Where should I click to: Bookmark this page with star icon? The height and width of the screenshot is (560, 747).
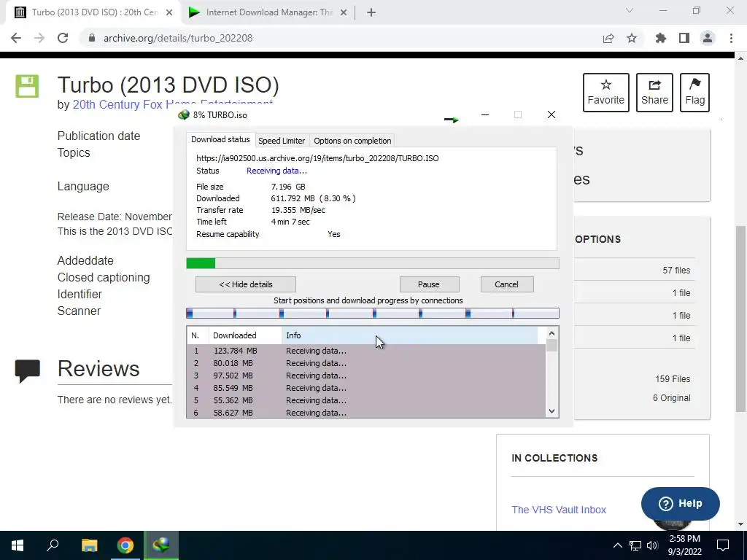(632, 38)
